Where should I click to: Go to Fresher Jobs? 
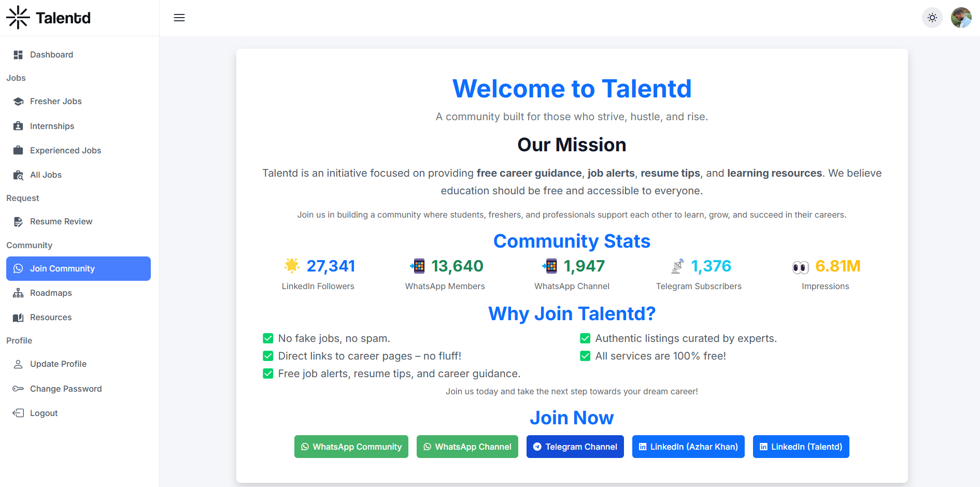(78, 102)
